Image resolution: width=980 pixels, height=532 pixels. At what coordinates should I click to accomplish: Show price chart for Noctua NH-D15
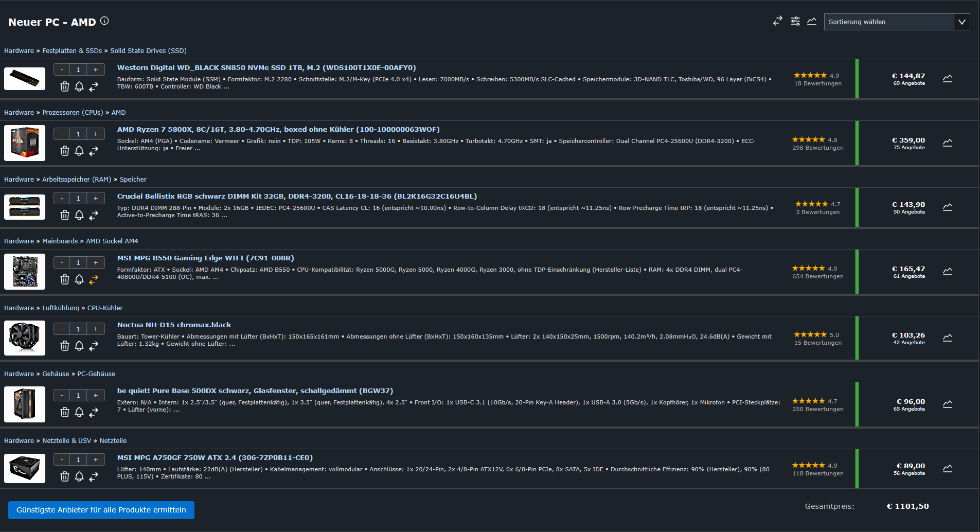pos(948,338)
